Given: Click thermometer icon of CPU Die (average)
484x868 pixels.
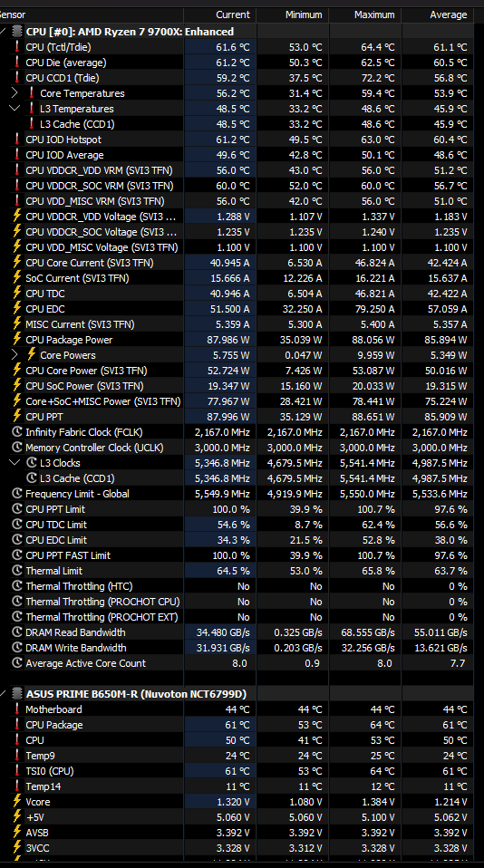Looking at the screenshot, I should tap(17, 63).
